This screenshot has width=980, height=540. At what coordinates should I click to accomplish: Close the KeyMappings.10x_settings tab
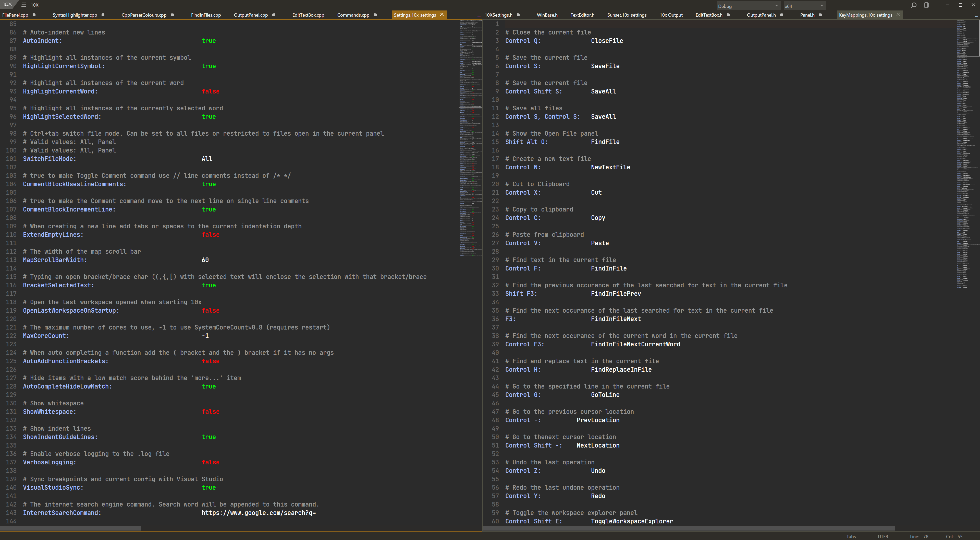tap(898, 15)
